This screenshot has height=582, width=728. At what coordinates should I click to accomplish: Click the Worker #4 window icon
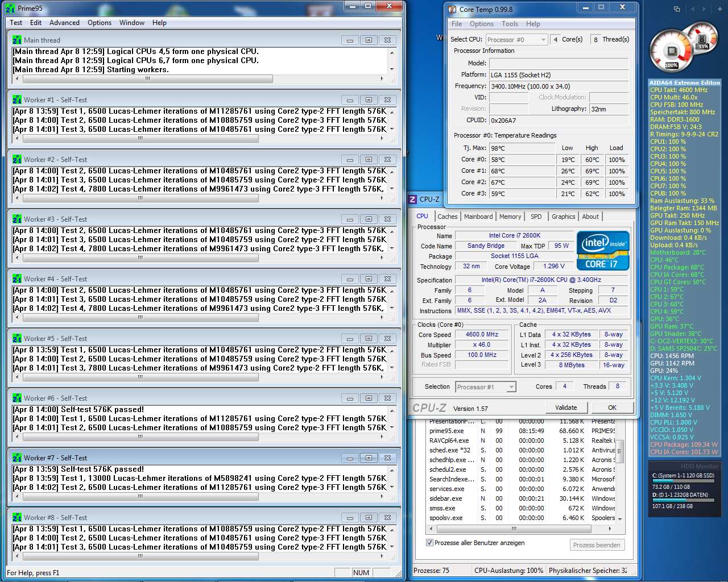coord(16,279)
